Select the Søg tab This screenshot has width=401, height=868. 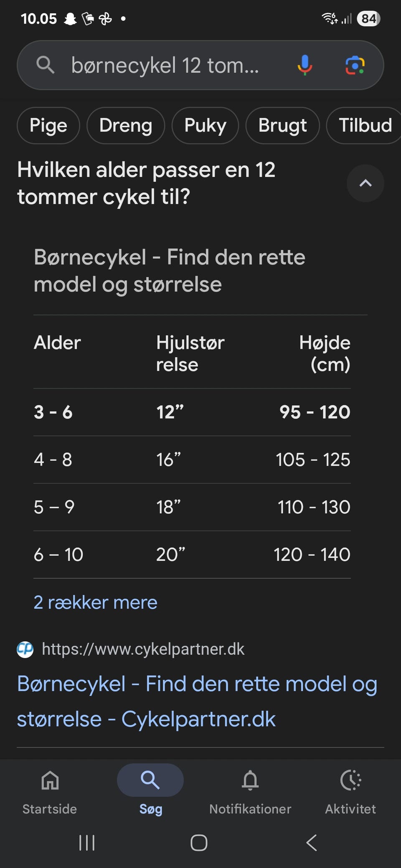(x=150, y=789)
